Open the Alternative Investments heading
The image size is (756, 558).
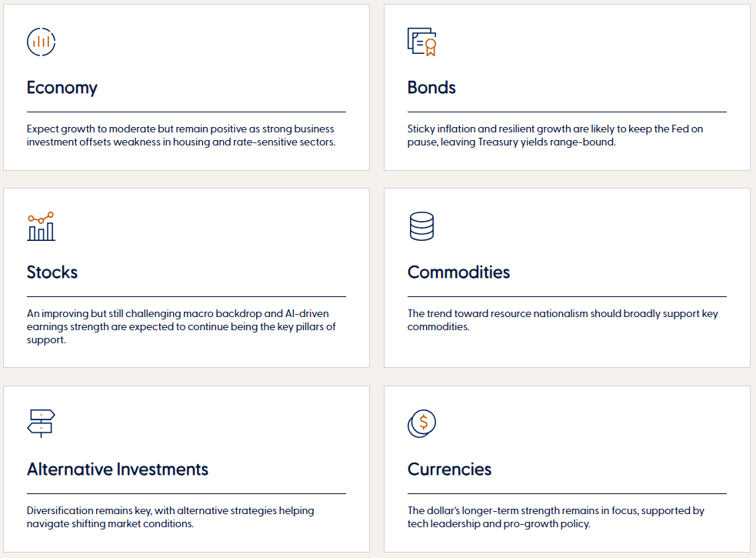pyautogui.click(x=118, y=469)
